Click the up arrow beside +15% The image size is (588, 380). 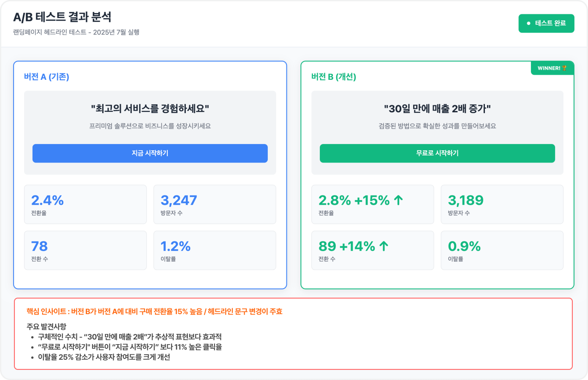click(x=398, y=200)
